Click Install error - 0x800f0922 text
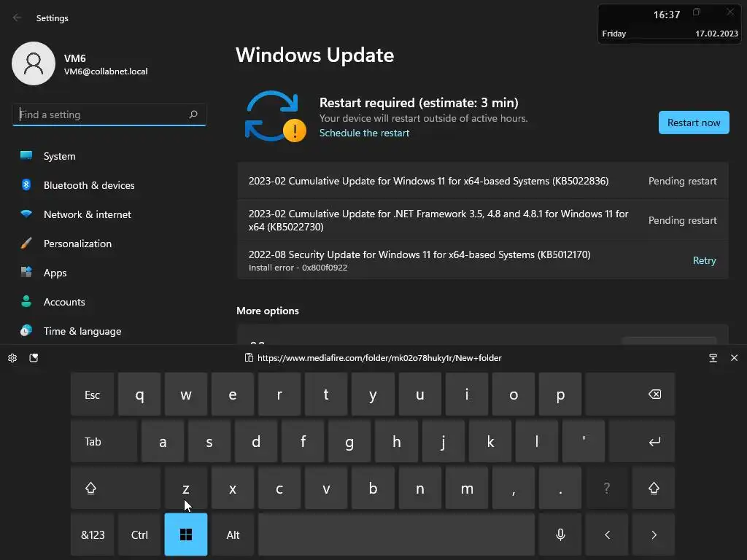The height and width of the screenshot is (560, 747). (298, 268)
